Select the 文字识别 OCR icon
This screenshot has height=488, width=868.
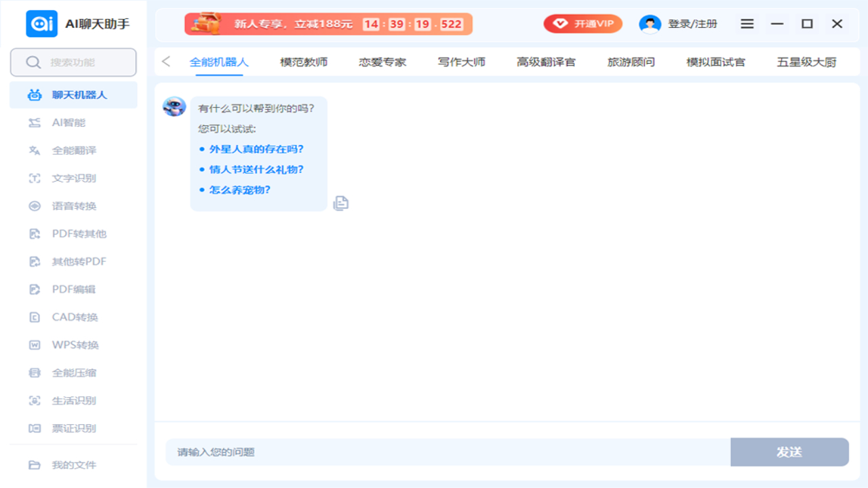[35, 178]
